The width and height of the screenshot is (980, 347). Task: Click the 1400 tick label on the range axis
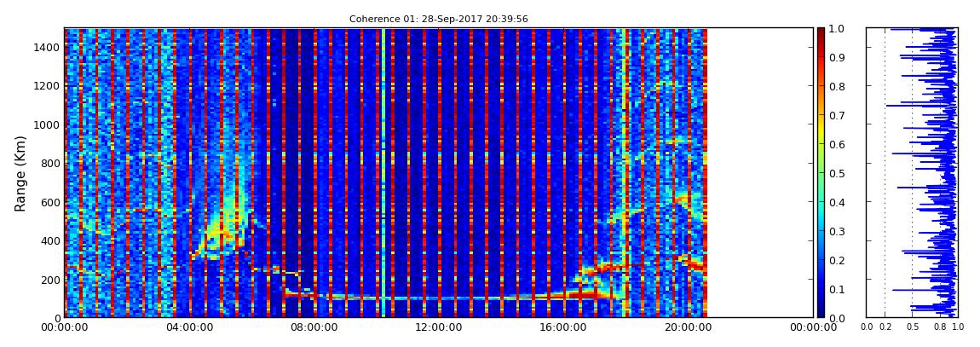pos(48,47)
